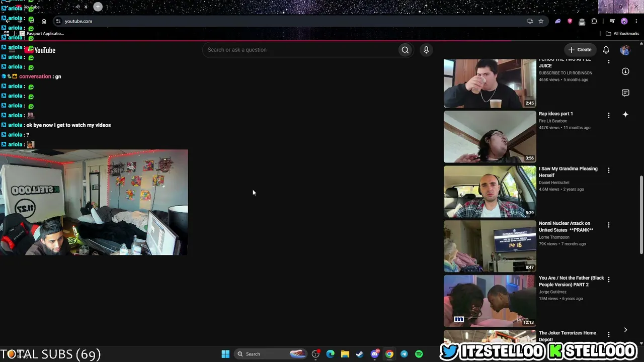Screen dimensions: 644x362
Task: Open OBS Studio from the taskbar
Action: (x=315, y=354)
